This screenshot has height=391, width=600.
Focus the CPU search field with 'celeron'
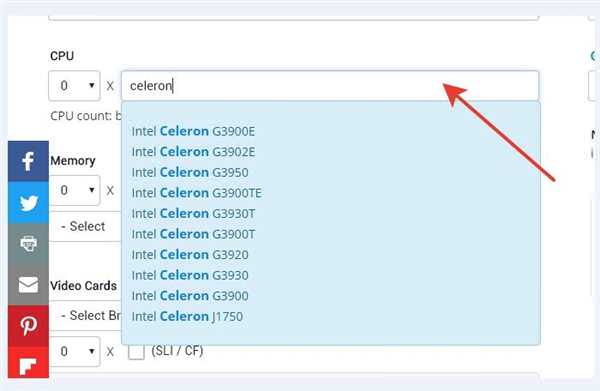[330, 86]
